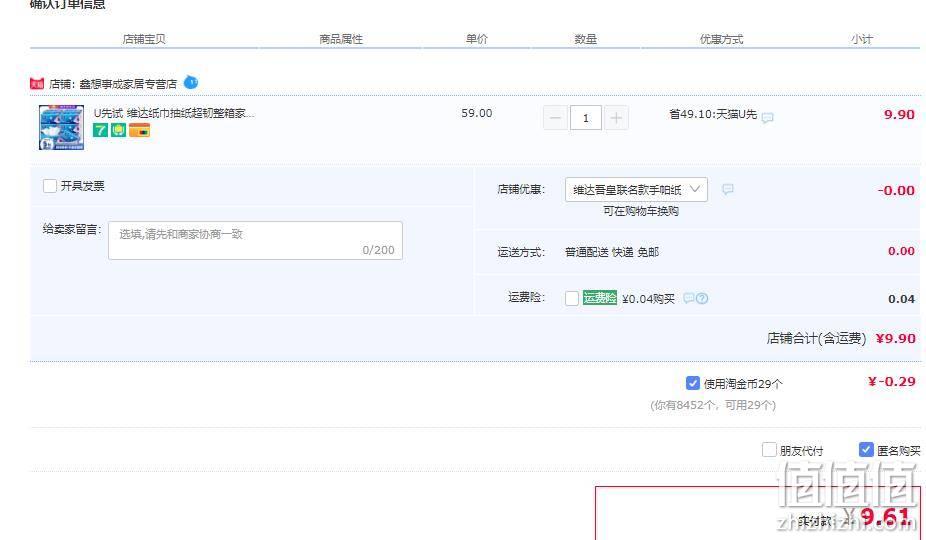
Task: Open the blue Wangwang chat icon beside shop name
Action: point(191,82)
